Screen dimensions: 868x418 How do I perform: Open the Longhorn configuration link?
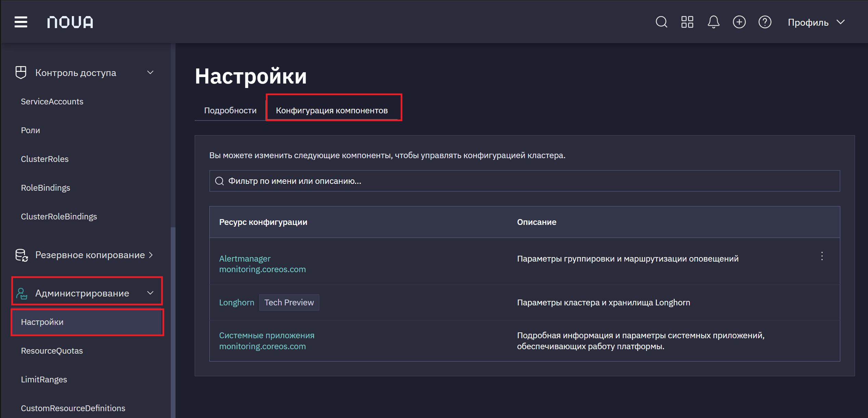pyautogui.click(x=237, y=303)
